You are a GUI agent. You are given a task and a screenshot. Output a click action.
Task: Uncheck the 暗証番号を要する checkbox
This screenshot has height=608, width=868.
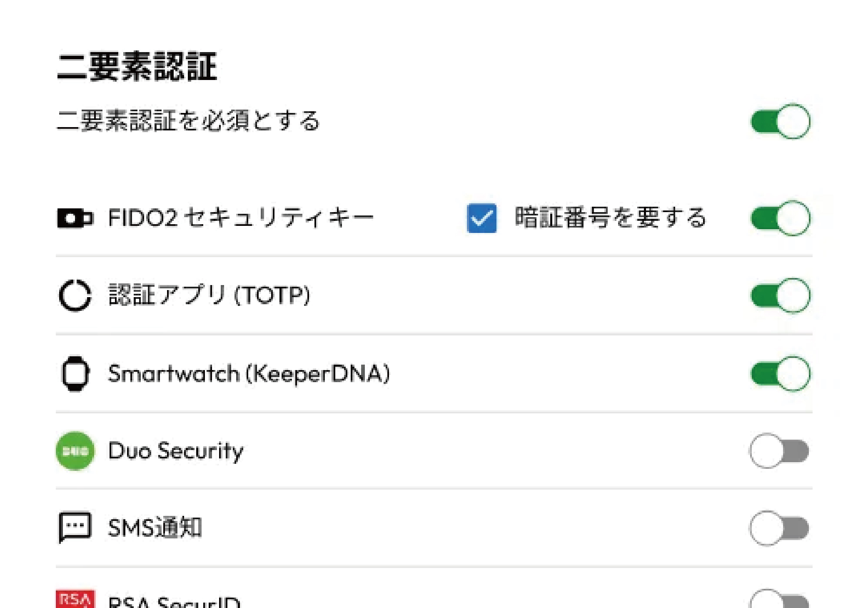[x=481, y=218]
